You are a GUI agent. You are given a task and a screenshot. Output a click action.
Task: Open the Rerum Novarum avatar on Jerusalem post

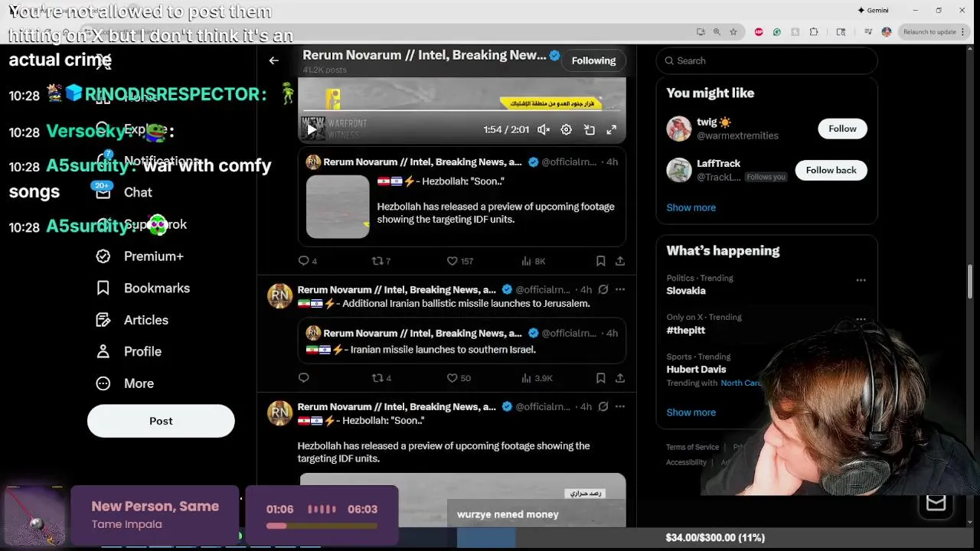pos(280,295)
